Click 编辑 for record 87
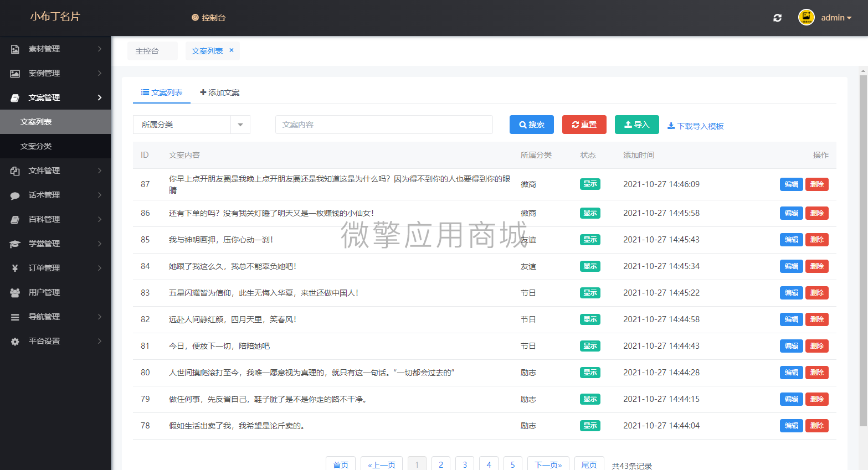The height and width of the screenshot is (470, 868). click(x=791, y=184)
